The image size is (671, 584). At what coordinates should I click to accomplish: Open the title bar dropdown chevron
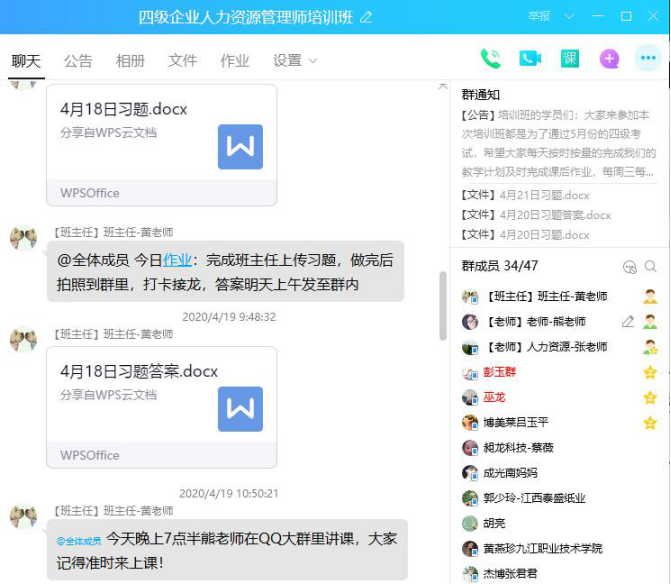click(569, 17)
